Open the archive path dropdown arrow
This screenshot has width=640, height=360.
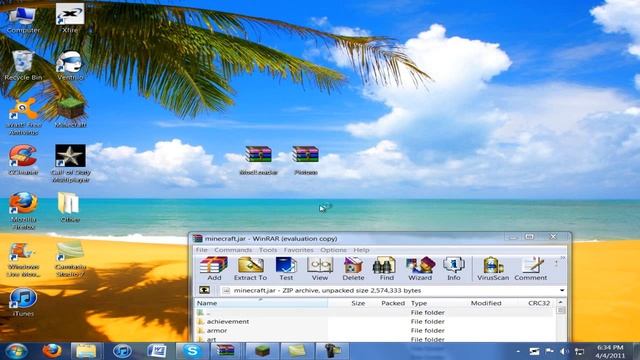tap(562, 291)
